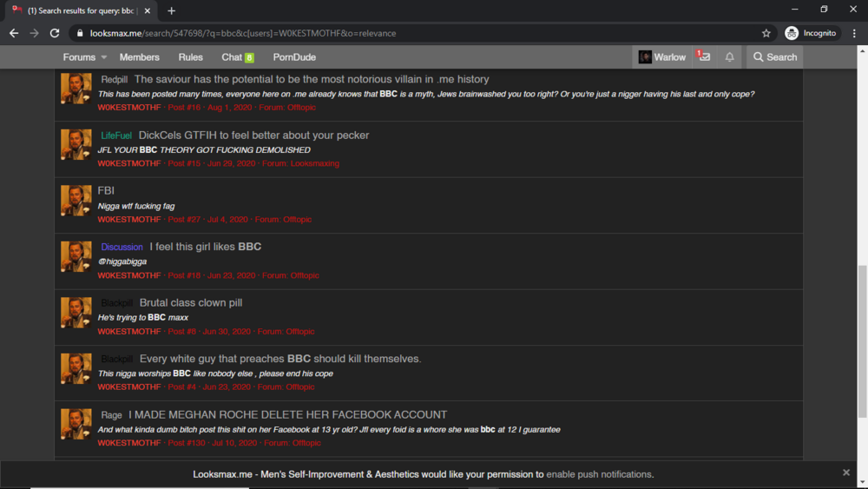The width and height of the screenshot is (868, 489).
Task: Open Chrome's three-dot menu
Action: coord(854,33)
